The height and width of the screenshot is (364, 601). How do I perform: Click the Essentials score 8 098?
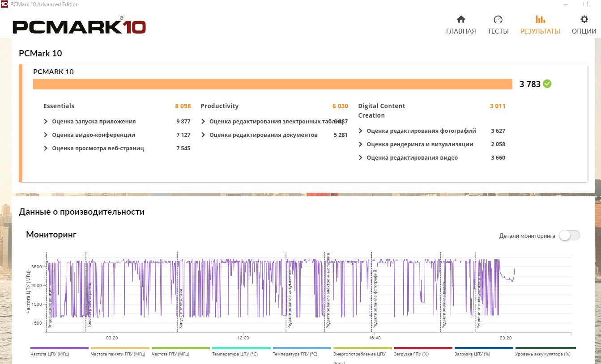[183, 106]
